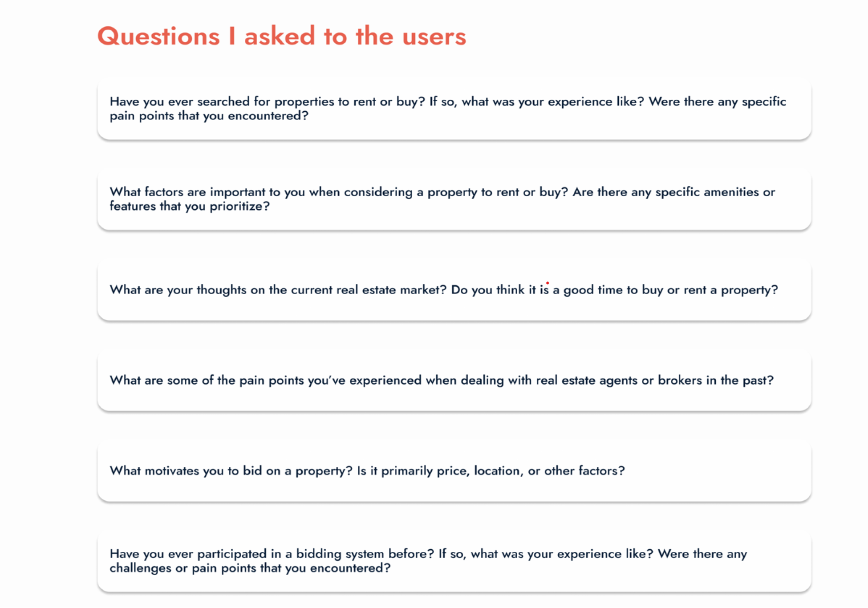Image resolution: width=868 pixels, height=608 pixels.
Task: Click the small red dot above "is"
Action: tap(548, 283)
